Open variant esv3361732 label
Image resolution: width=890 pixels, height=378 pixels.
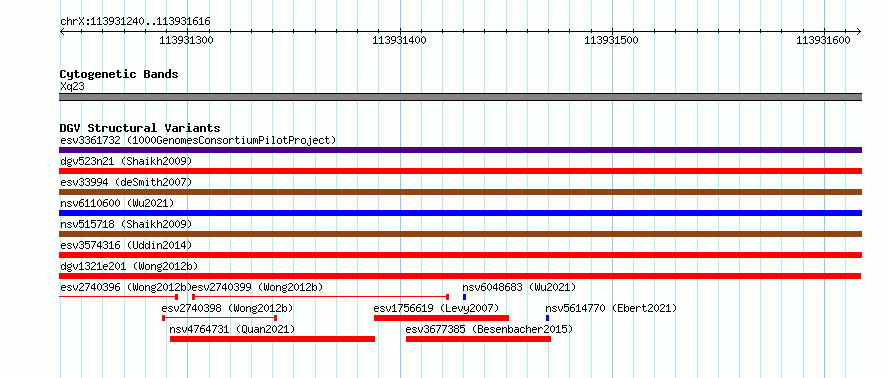198,140
